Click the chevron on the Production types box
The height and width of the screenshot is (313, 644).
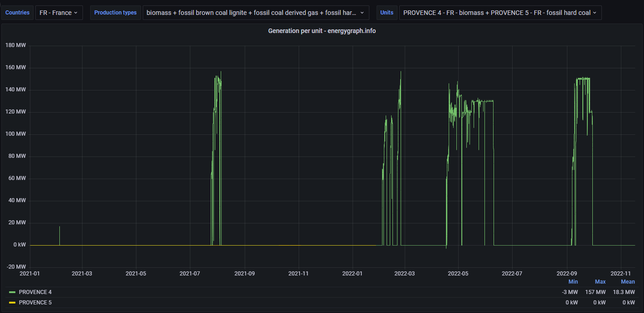363,12
